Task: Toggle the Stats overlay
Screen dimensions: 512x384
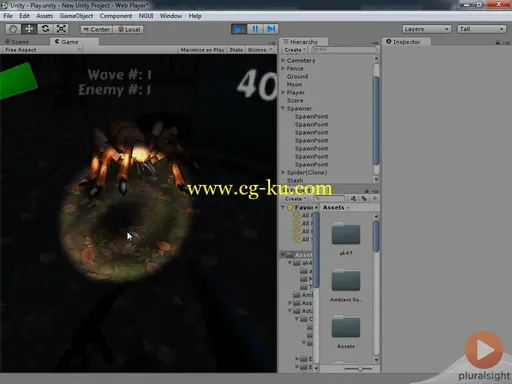Action: (236, 50)
